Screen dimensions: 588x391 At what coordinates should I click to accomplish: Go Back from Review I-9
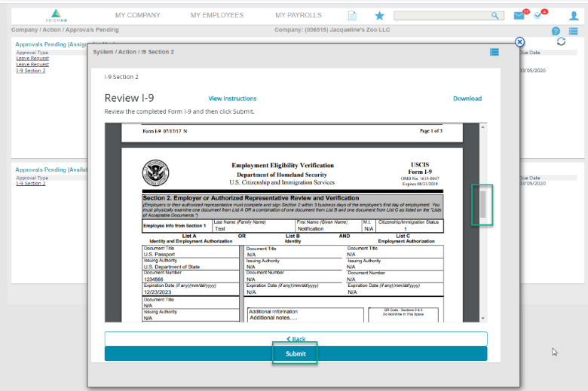296,339
